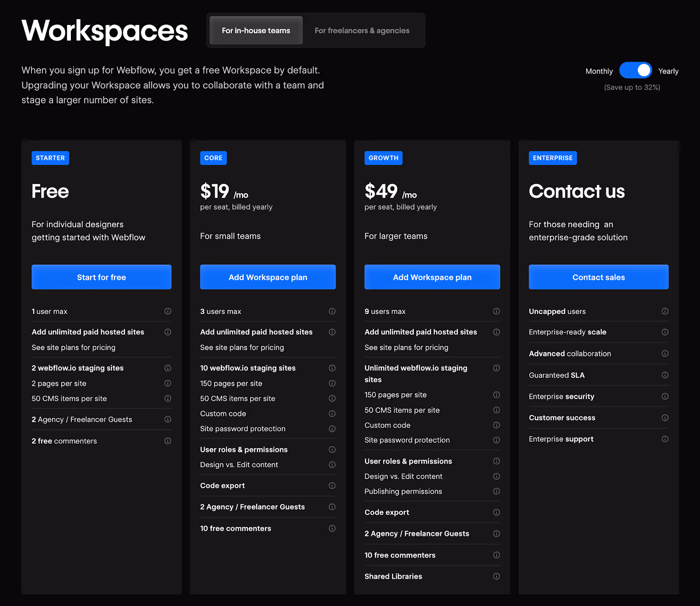
Task: Open info icon for Shared Libraries
Action: (497, 576)
